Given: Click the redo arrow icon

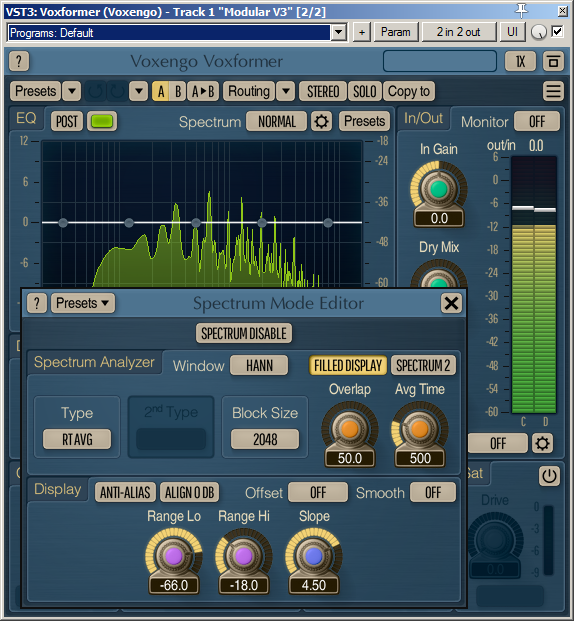Looking at the screenshot, I should [x=118, y=91].
